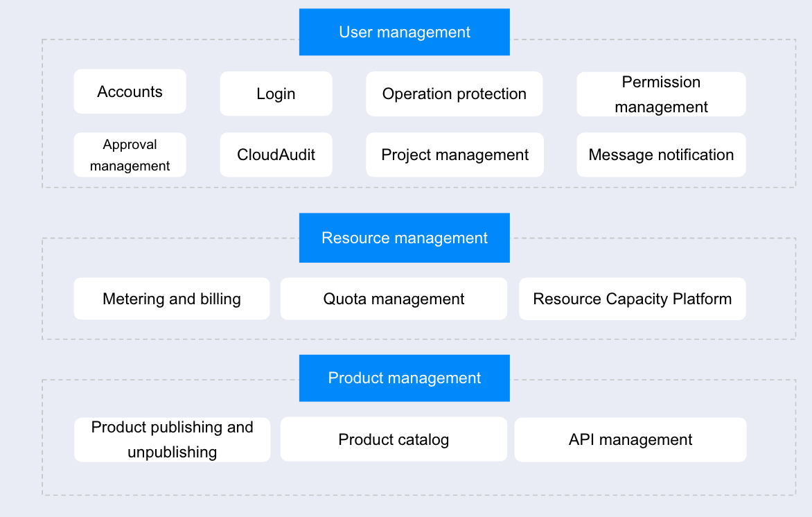
Task: Click the Product management header
Action: (x=405, y=378)
